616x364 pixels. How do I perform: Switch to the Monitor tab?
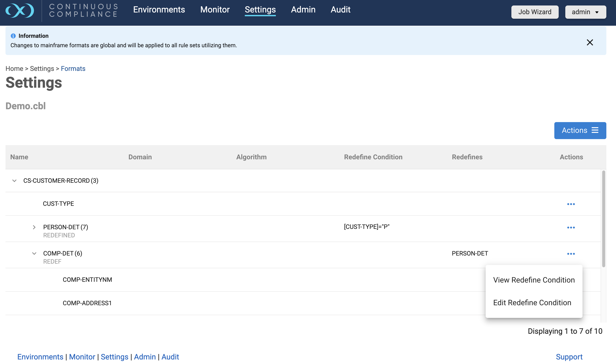click(x=215, y=10)
